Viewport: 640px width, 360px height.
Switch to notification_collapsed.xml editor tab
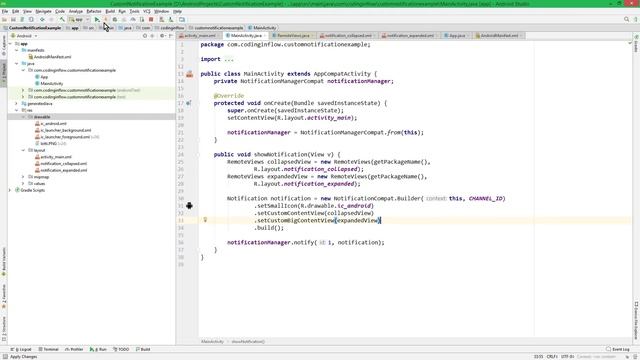pyautogui.click(x=348, y=36)
